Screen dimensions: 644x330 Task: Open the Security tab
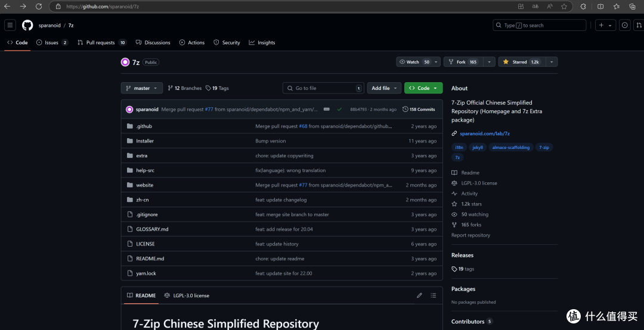(x=227, y=43)
